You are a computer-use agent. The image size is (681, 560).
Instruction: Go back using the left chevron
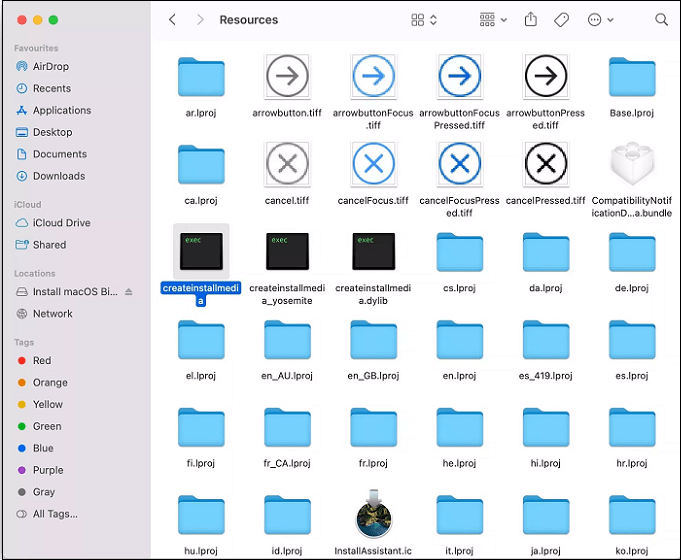point(173,20)
